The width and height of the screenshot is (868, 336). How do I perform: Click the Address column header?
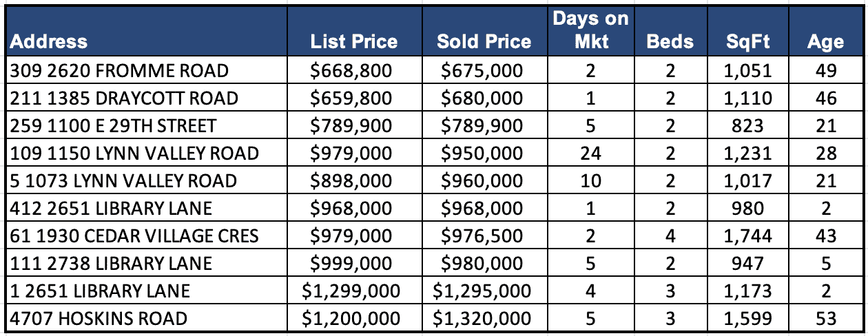(x=50, y=41)
